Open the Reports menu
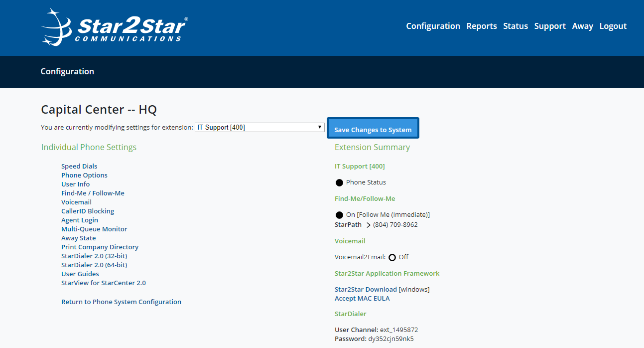 (482, 26)
